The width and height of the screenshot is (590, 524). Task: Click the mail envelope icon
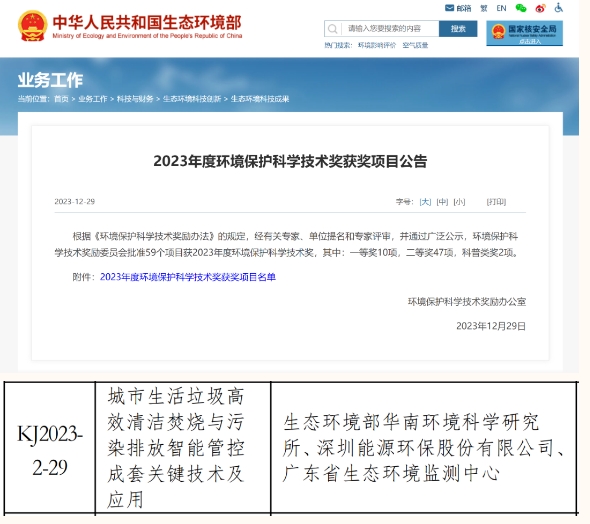tap(449, 8)
